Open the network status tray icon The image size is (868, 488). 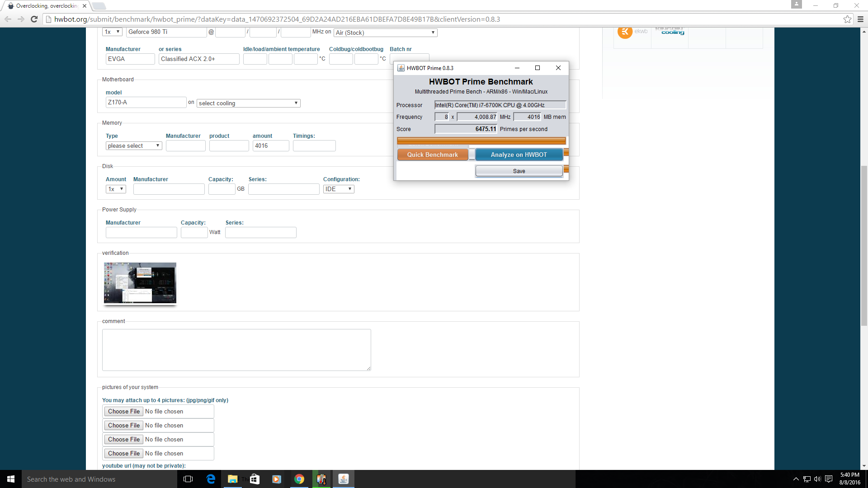tap(807, 479)
